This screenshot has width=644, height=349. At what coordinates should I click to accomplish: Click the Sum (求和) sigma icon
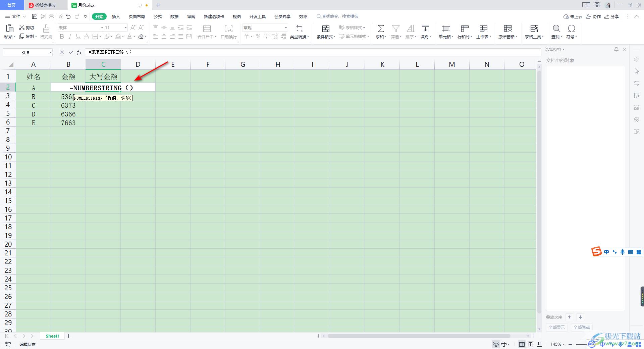click(381, 29)
